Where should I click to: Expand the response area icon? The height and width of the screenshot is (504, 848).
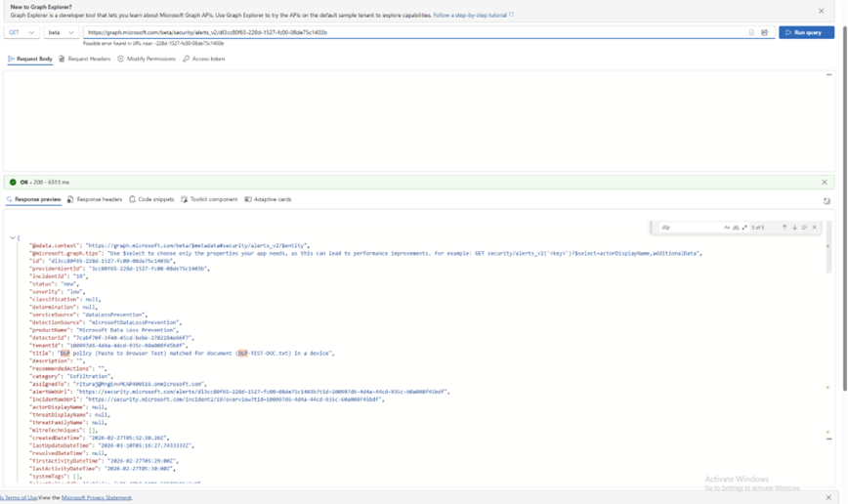point(827,201)
